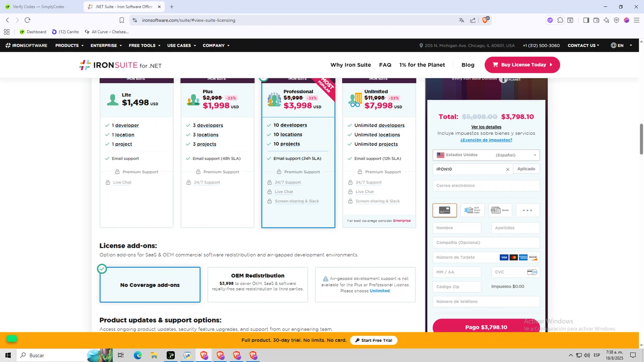Select the OEM Redistribution add-on
This screenshot has width=644, height=362.
coord(258,285)
